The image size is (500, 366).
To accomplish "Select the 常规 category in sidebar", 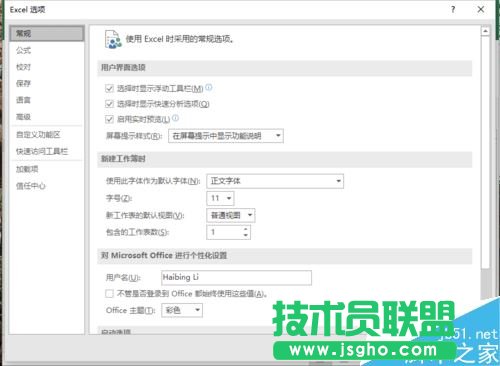I will [47, 33].
